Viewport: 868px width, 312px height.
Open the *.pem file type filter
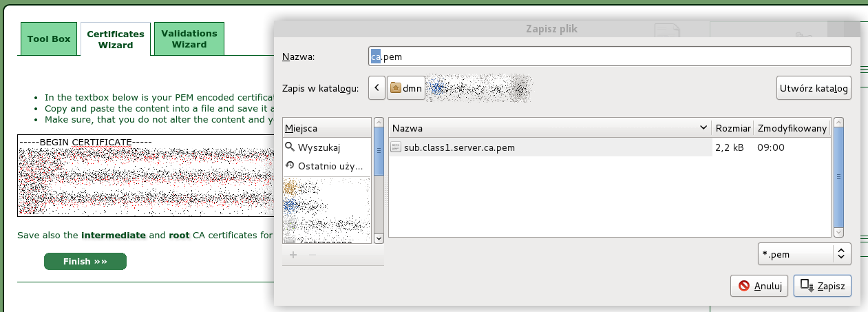[x=804, y=253]
